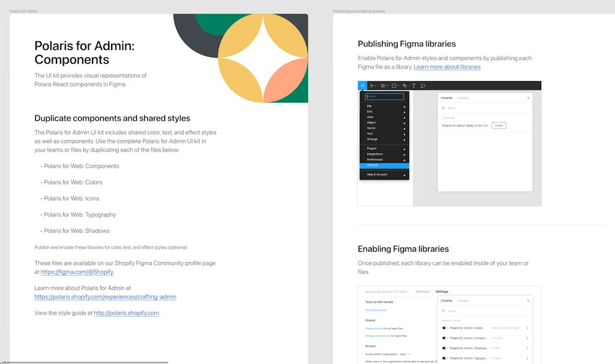Select the Pen tool
The image size is (615, 364).
coord(404,85)
